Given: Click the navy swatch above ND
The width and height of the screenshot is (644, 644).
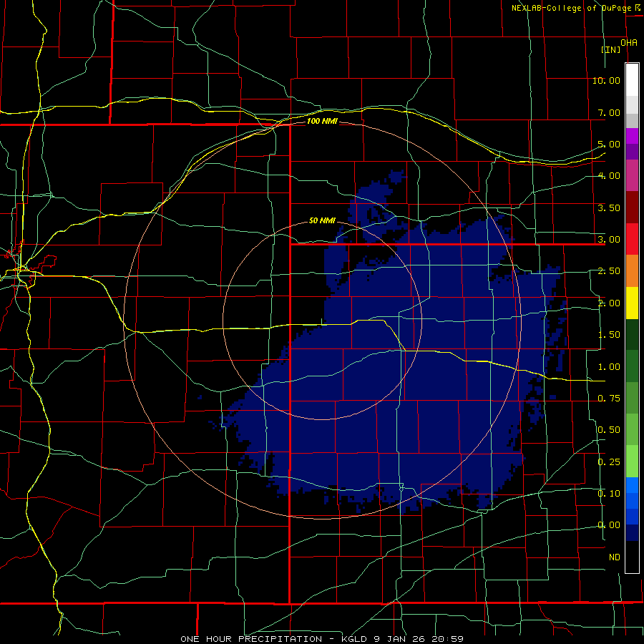Looking at the screenshot, I should click(632, 533).
